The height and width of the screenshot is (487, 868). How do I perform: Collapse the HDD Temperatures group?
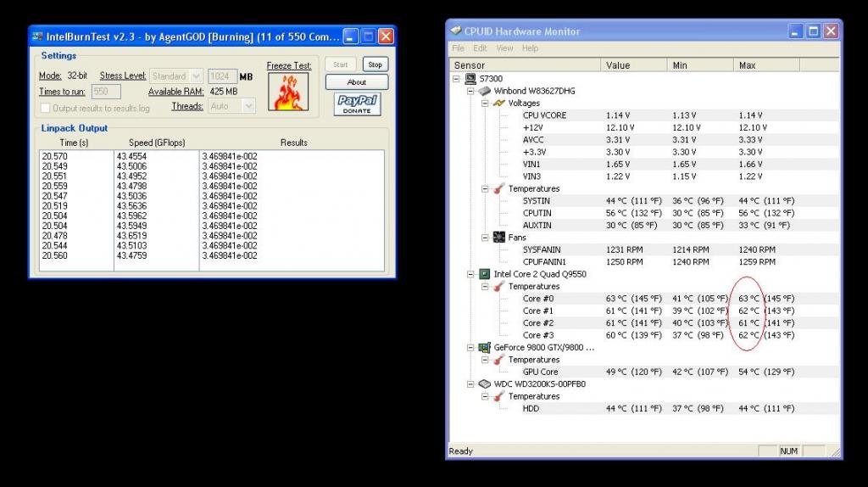(485, 396)
